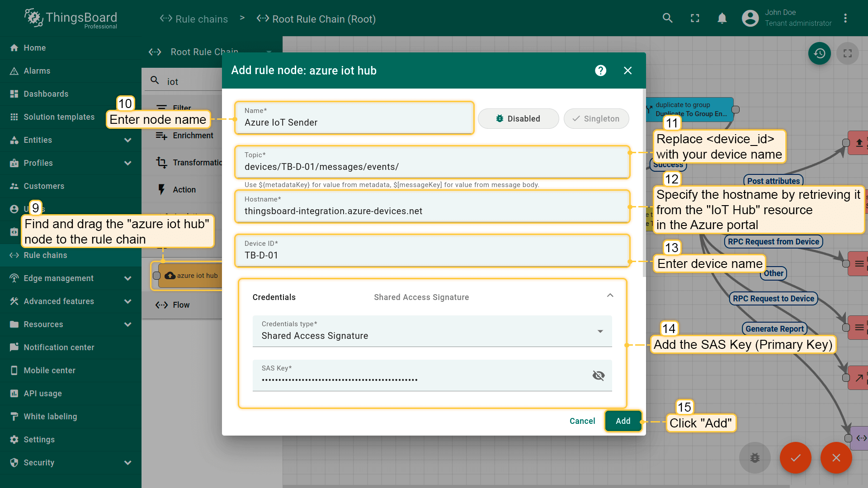Open the notifications bell
This screenshot has width=868, height=488.
point(722,18)
